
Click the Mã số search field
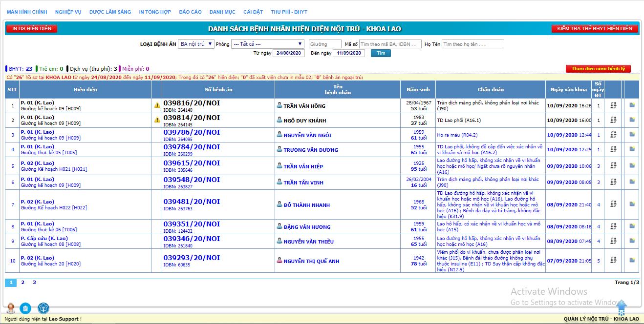[x=390, y=44]
